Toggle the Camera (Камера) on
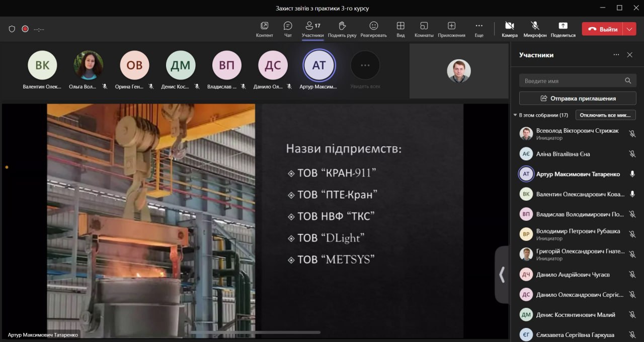 [x=509, y=29]
